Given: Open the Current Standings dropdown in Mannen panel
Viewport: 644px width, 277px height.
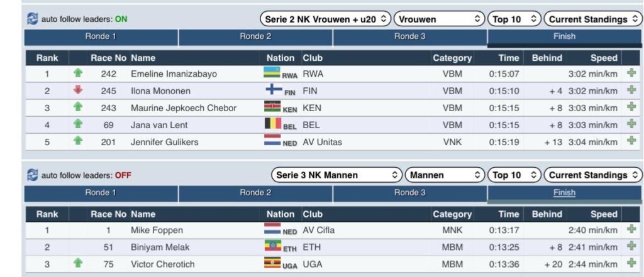Looking at the screenshot, I should pyautogui.click(x=593, y=175).
